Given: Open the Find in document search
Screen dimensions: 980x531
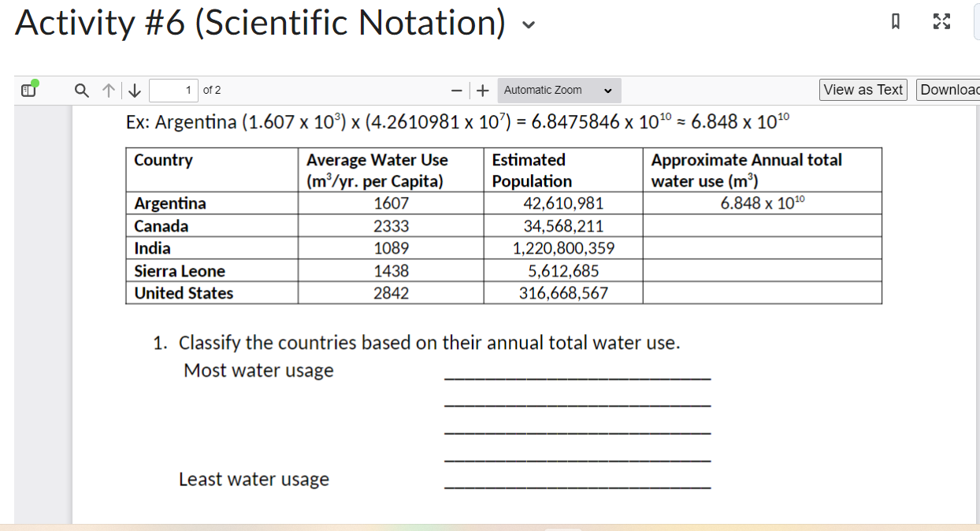Looking at the screenshot, I should pyautogui.click(x=81, y=90).
